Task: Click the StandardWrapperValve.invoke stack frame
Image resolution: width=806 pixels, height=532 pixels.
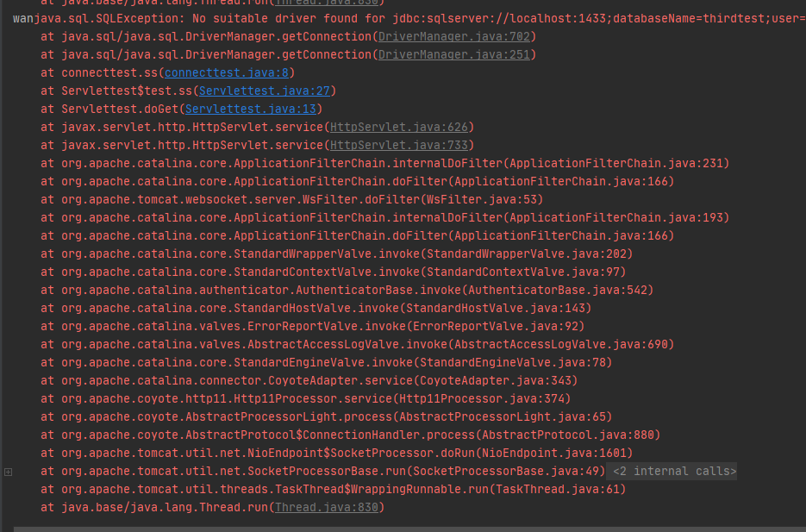Action: [x=337, y=253]
